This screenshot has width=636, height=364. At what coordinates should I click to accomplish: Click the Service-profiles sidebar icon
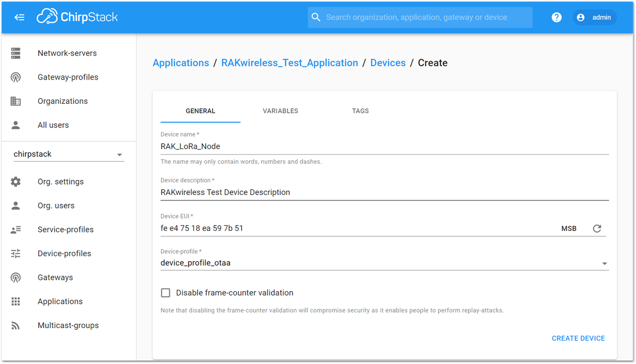coord(16,230)
